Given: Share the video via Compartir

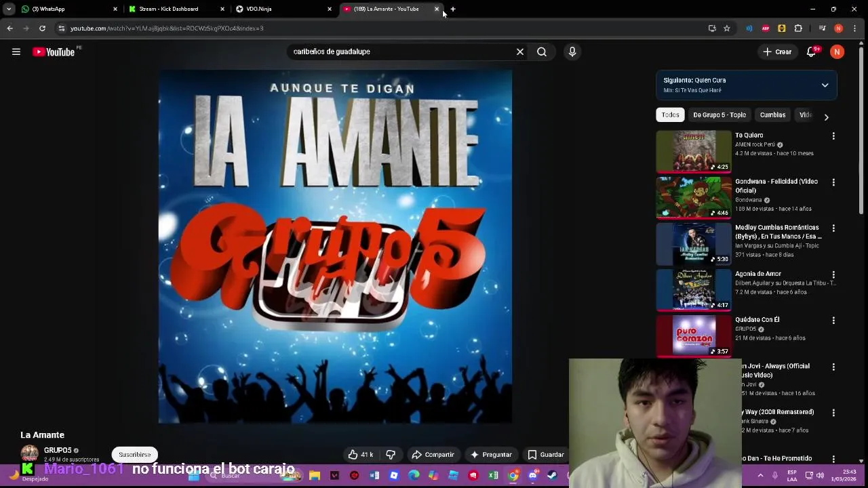Looking at the screenshot, I should pyautogui.click(x=433, y=455).
